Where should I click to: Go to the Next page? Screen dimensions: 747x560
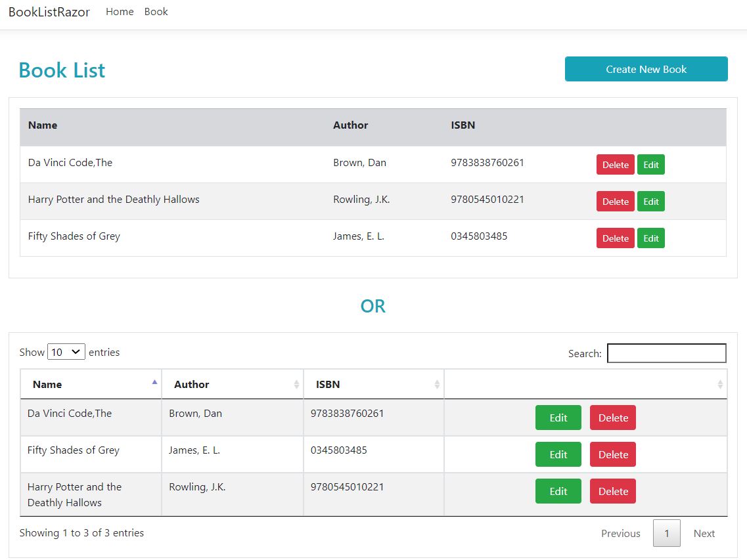704,533
